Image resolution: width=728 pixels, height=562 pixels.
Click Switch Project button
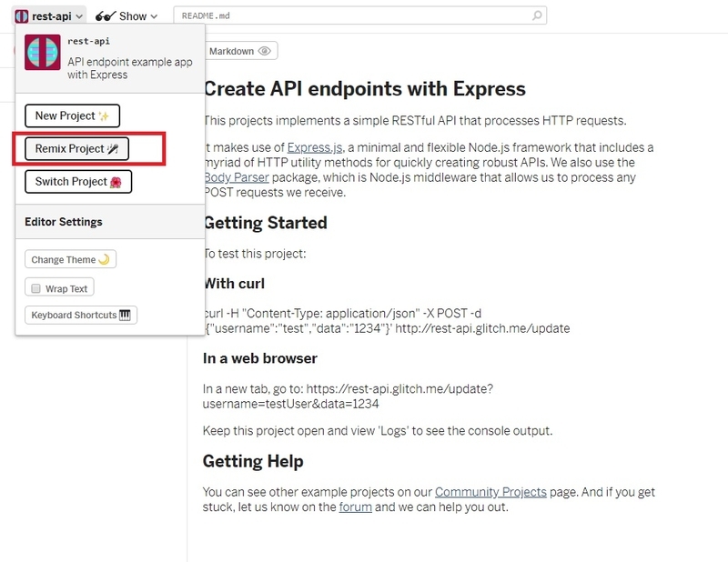(x=78, y=182)
